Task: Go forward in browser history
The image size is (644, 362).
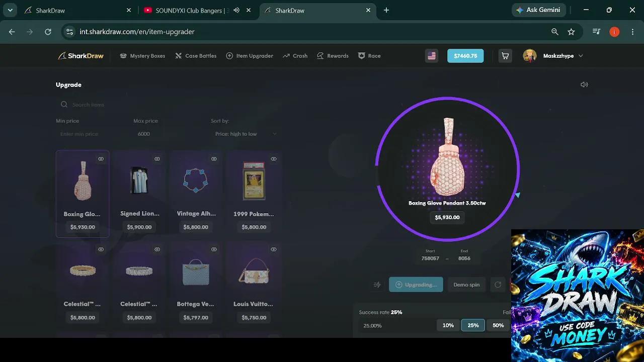Action: [30, 32]
